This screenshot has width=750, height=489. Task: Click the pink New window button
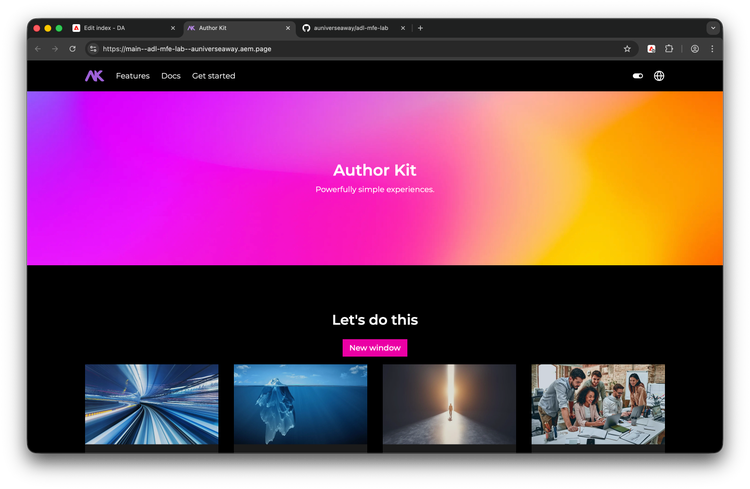(375, 348)
